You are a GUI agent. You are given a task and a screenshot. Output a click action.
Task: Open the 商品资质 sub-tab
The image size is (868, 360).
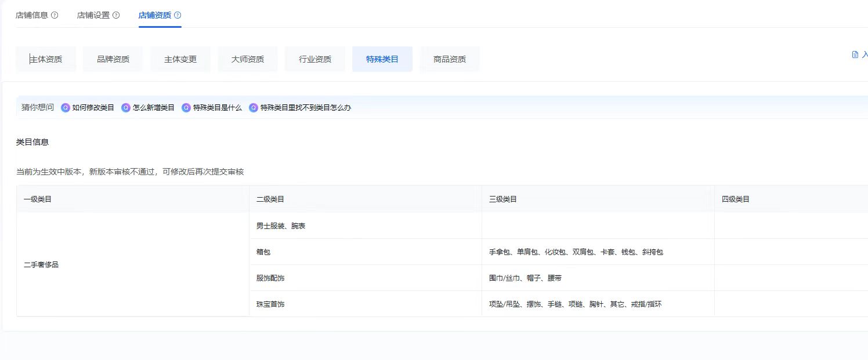click(x=450, y=59)
